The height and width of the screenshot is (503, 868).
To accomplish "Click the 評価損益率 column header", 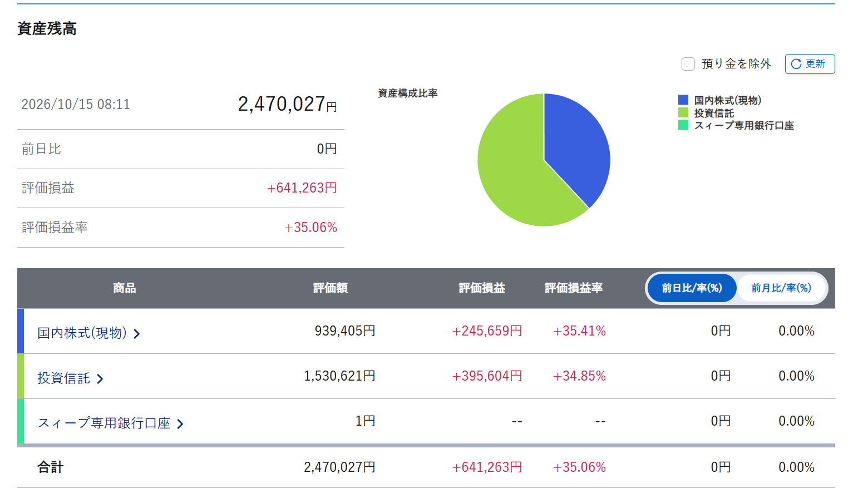I will [574, 288].
